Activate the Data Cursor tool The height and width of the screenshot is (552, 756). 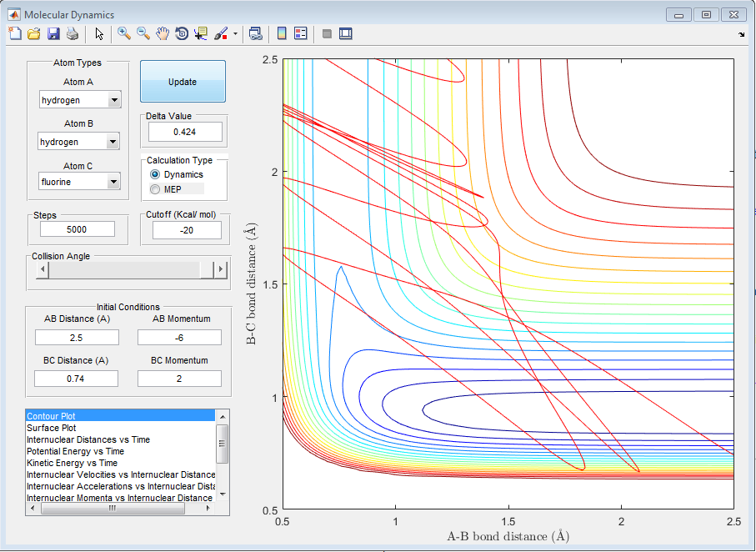pos(201,34)
